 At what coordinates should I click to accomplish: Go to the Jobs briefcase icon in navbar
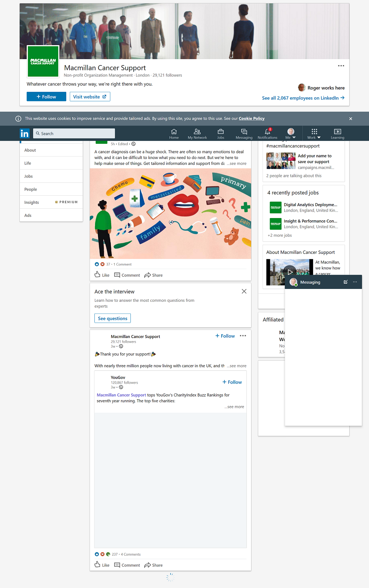[x=221, y=133]
